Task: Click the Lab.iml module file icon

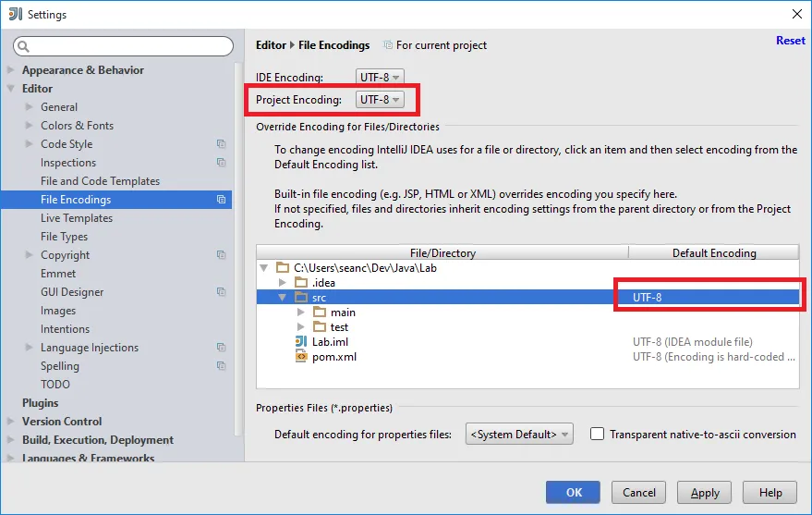Action: coord(301,342)
